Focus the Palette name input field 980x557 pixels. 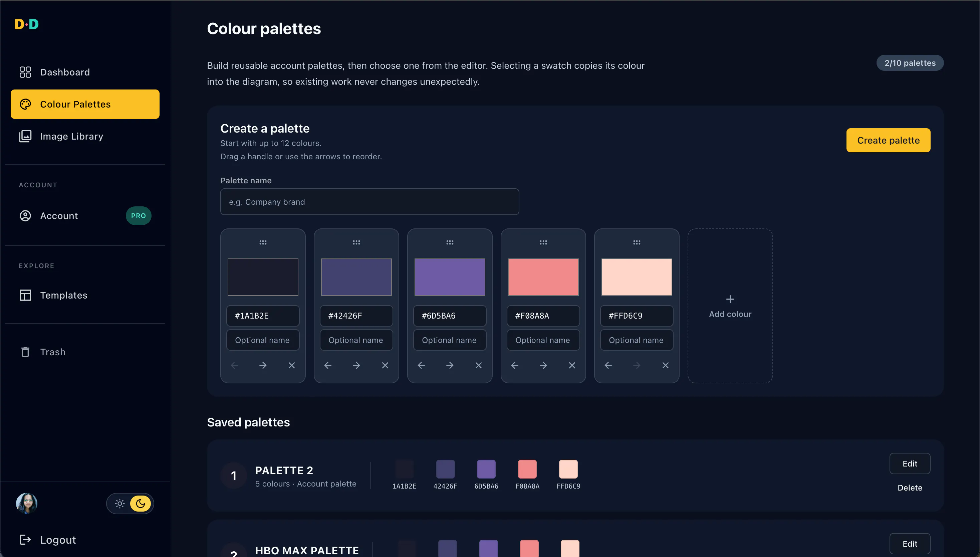click(x=370, y=202)
